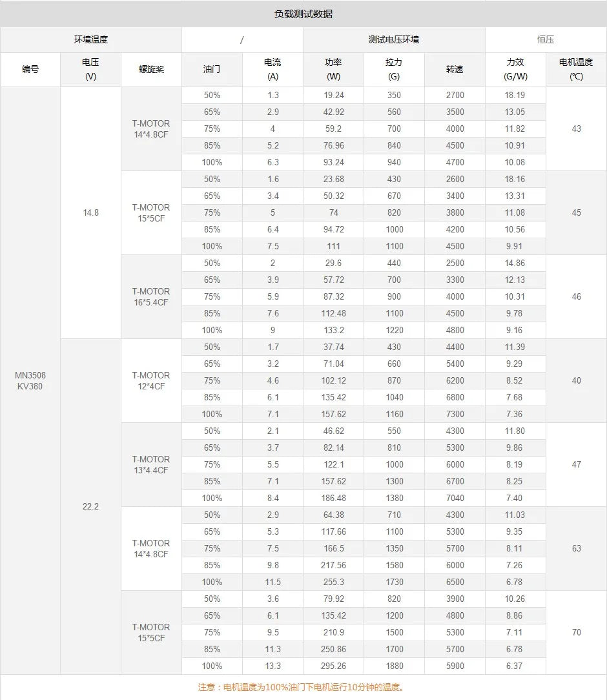The image size is (607, 700).
Task: Click the orange 注意 note at bottom
Action: click(x=303, y=687)
